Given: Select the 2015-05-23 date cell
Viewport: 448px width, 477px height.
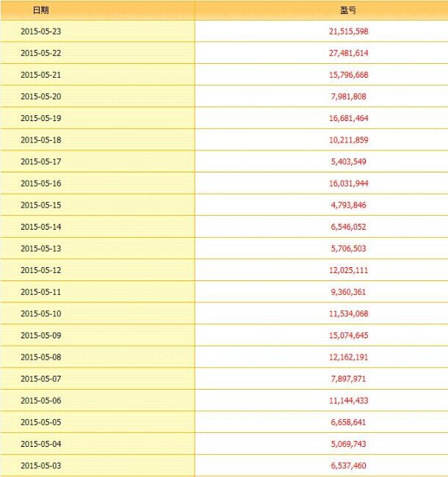Looking at the screenshot, I should point(40,32).
